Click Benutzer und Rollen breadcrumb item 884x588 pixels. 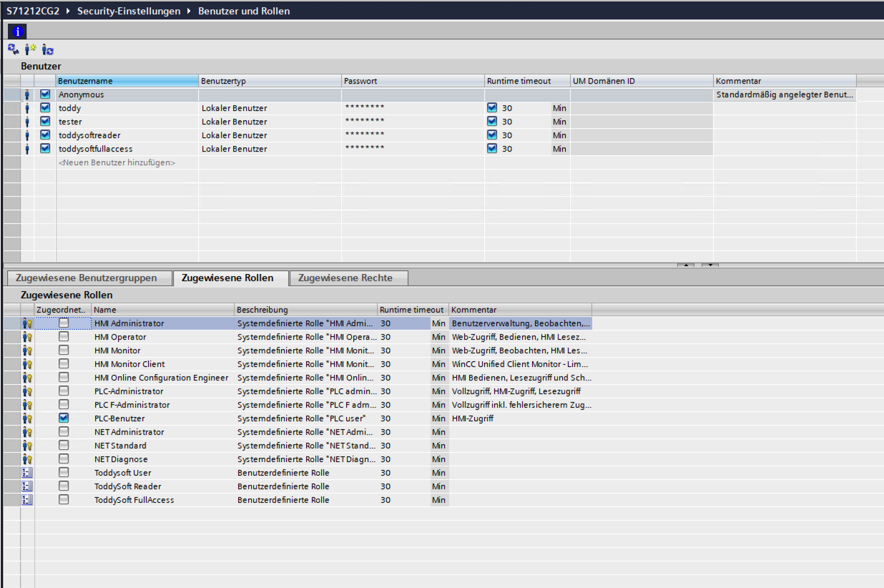pyautogui.click(x=244, y=11)
